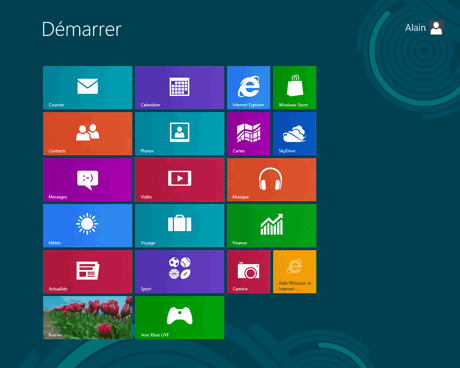Open the Météo weather tile

coord(88,226)
